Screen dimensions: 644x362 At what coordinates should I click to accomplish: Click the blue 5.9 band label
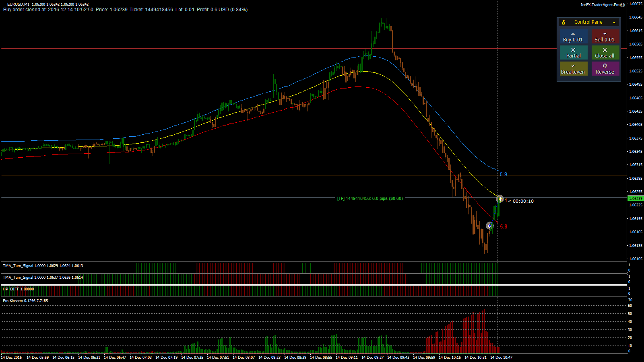[504, 175]
